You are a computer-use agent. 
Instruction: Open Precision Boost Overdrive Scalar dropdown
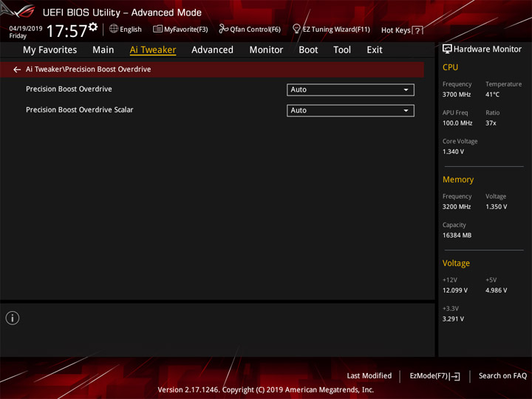click(x=350, y=111)
